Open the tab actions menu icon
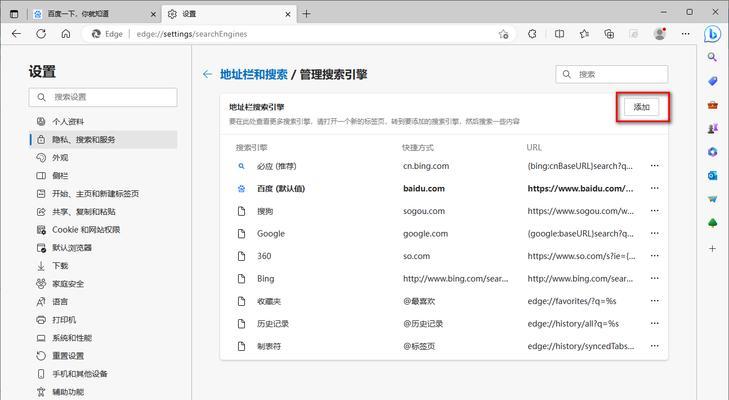 [x=14, y=14]
